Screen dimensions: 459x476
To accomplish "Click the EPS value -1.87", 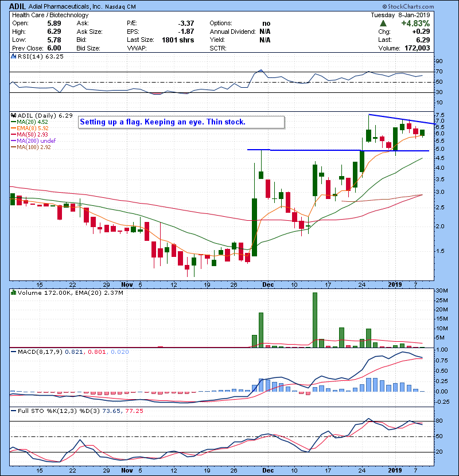I will coord(186,32).
